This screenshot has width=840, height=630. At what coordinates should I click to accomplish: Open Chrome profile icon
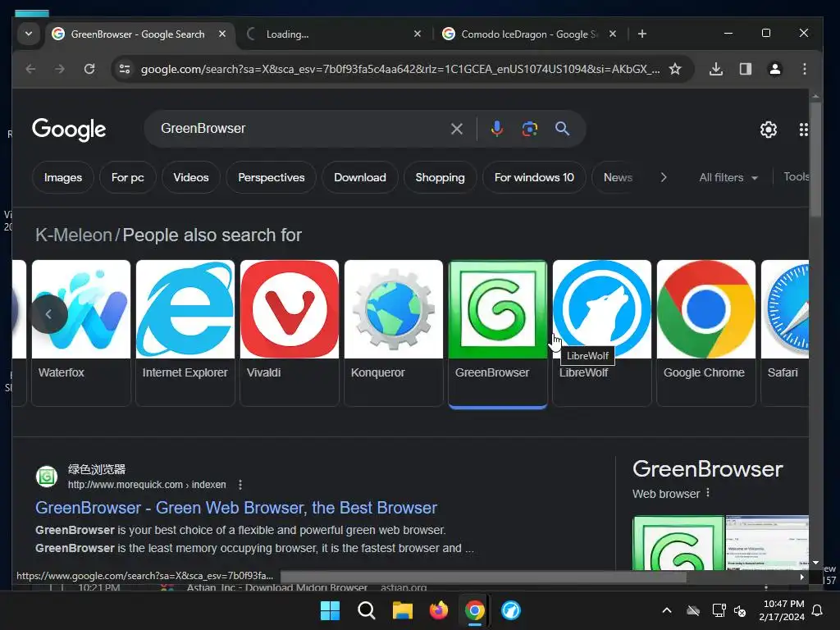(774, 69)
